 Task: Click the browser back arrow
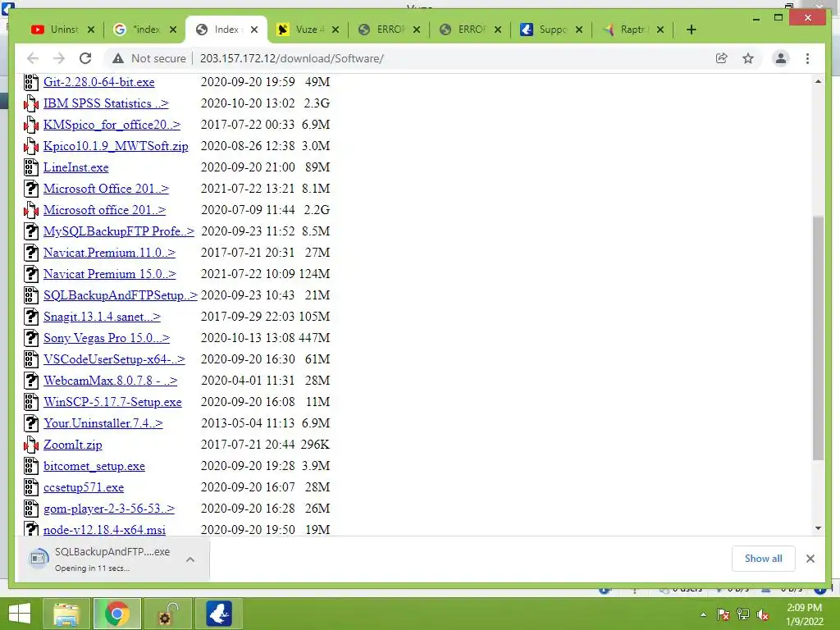pos(33,58)
